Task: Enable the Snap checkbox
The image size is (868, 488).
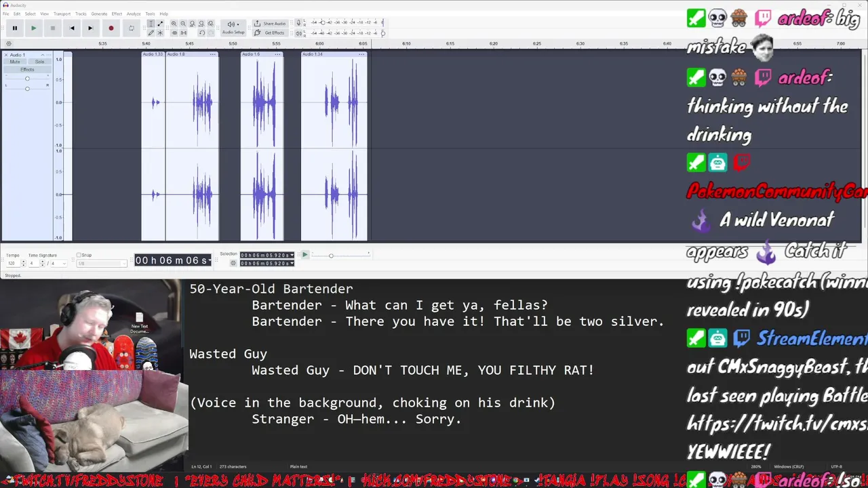Action: point(79,255)
